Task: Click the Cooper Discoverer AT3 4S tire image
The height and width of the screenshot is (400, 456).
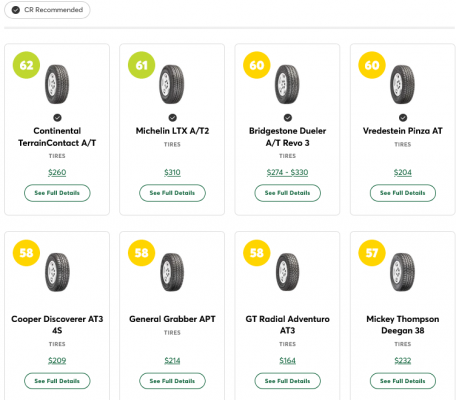Action: pos(57,272)
